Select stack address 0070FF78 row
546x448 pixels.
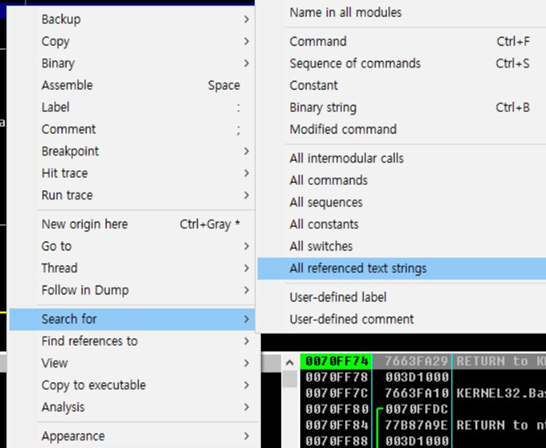click(336, 377)
